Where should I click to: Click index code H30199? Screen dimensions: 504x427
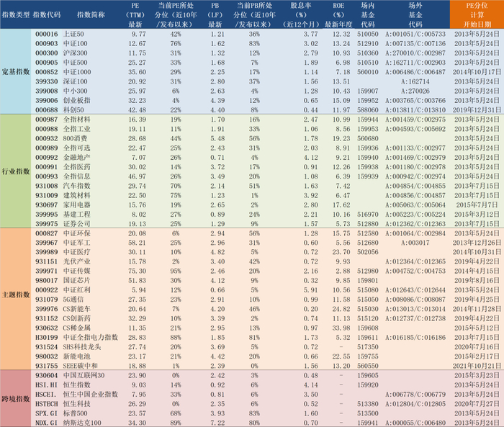(47, 338)
